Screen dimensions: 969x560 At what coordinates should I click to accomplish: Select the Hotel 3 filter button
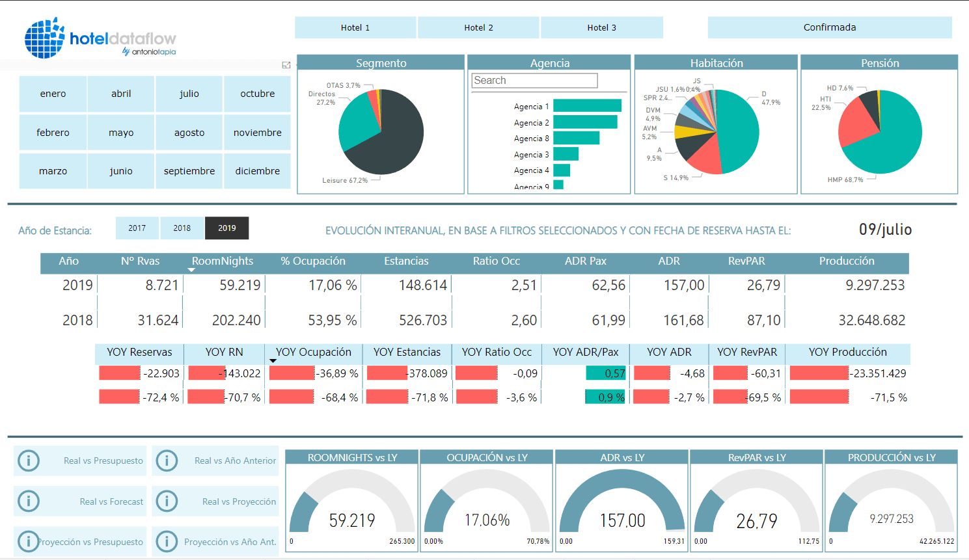coord(602,27)
